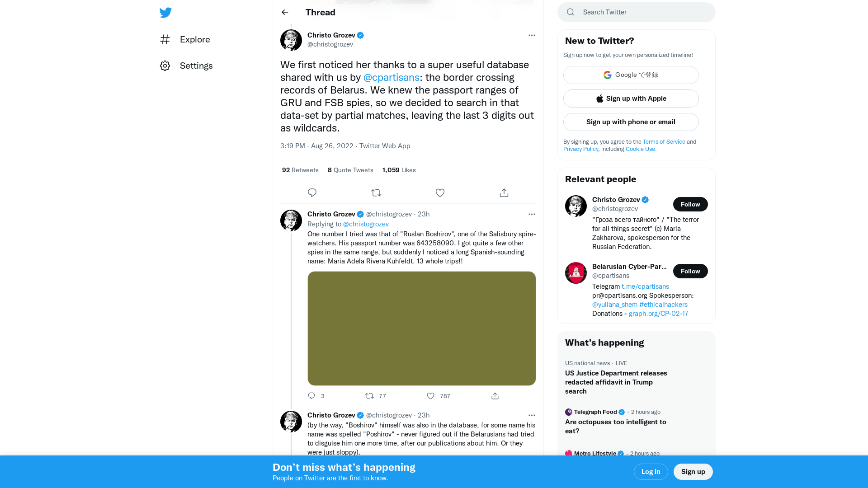Open more options on the top tweet
This screenshot has height=488, width=868.
pyautogui.click(x=532, y=35)
